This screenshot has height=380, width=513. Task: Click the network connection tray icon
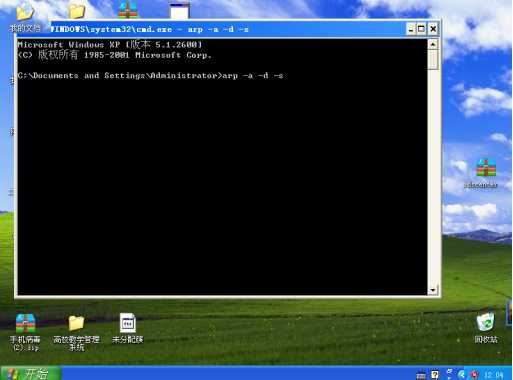pyautogui.click(x=449, y=374)
